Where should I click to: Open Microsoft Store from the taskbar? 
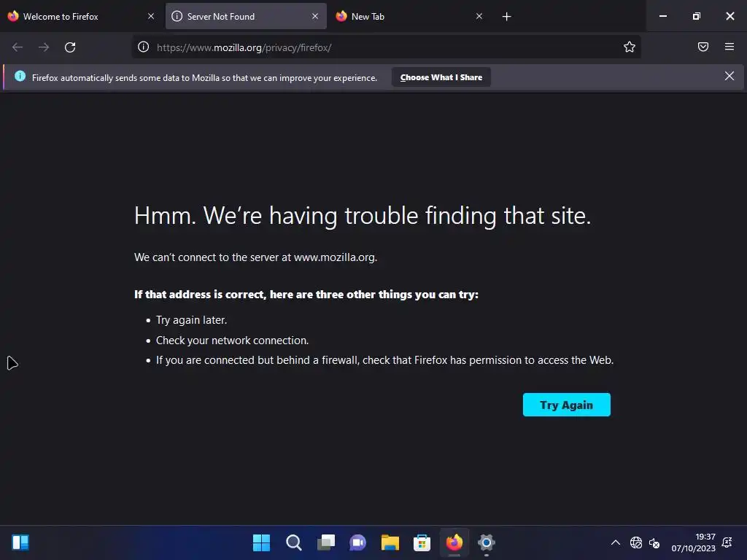(x=422, y=542)
